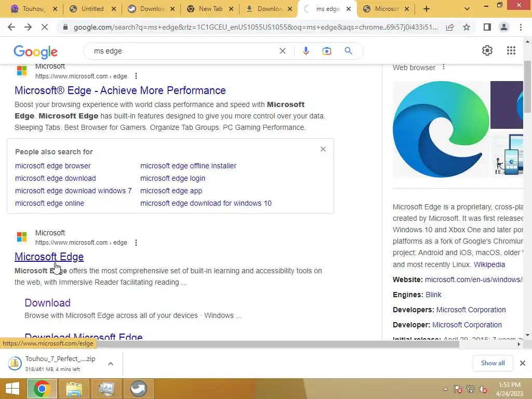Search microsoft edge online suggestion
This screenshot has width=532, height=399.
[x=49, y=203]
